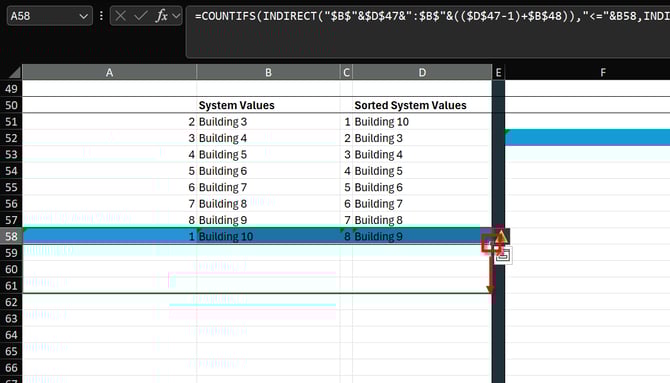Click cell A58 containing rank 1
This screenshot has height=383, width=670.
(x=109, y=236)
